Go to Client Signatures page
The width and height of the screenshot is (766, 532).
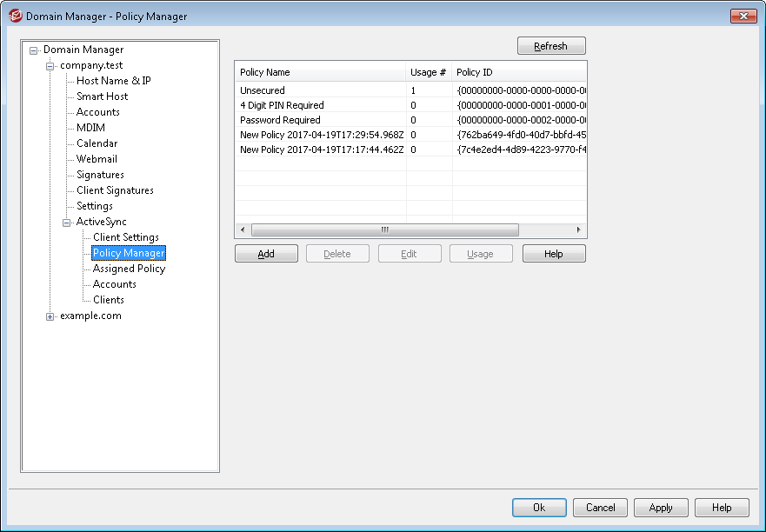pos(115,190)
